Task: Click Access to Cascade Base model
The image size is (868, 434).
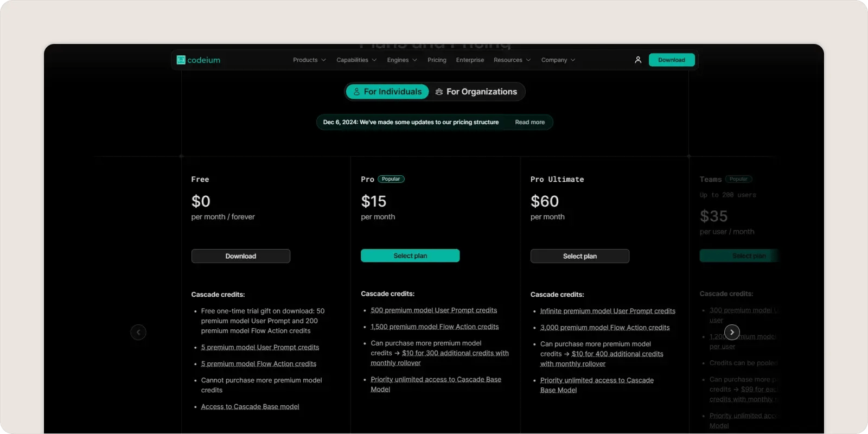Action: click(x=250, y=406)
